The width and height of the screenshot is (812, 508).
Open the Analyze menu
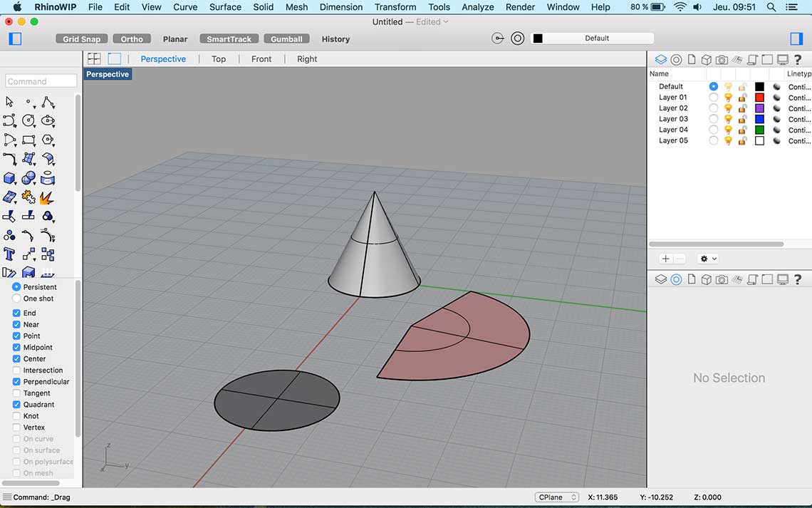(477, 7)
